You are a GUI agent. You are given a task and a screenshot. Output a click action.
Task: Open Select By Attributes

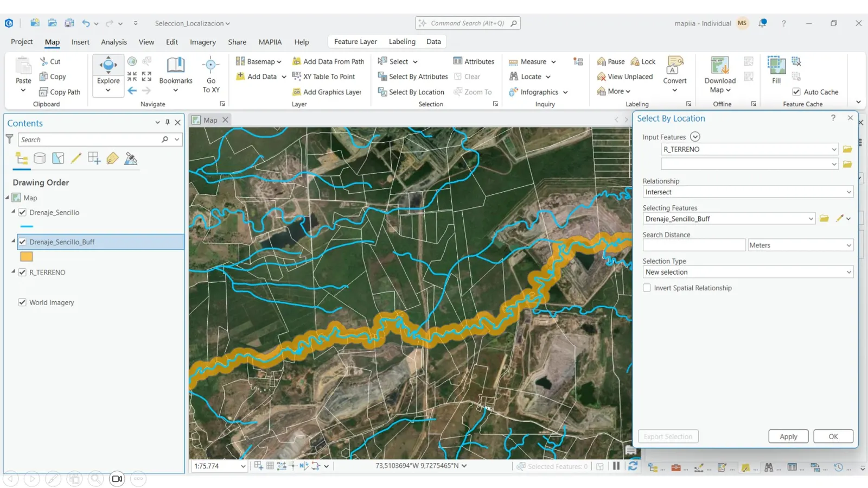coord(413,77)
